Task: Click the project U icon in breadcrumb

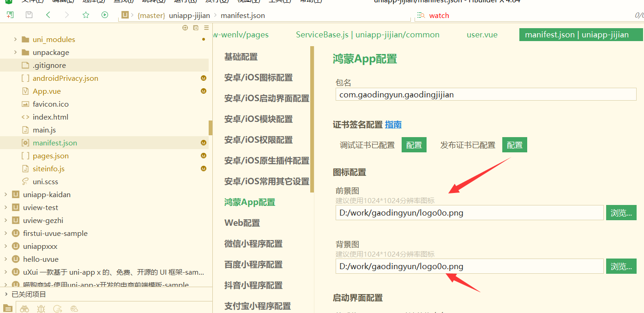Action: 125,15
